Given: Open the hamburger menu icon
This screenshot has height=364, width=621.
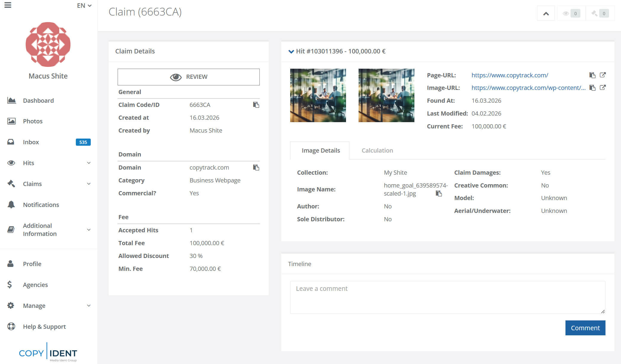Looking at the screenshot, I should point(8,5).
